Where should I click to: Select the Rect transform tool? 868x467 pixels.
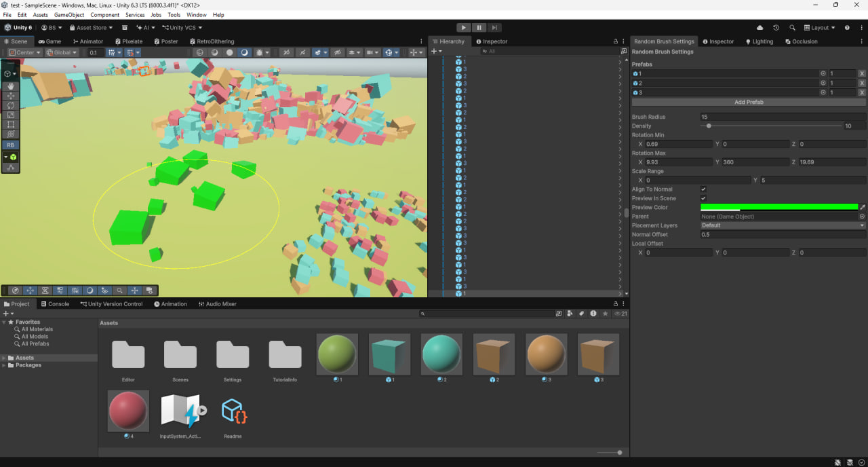tap(11, 125)
